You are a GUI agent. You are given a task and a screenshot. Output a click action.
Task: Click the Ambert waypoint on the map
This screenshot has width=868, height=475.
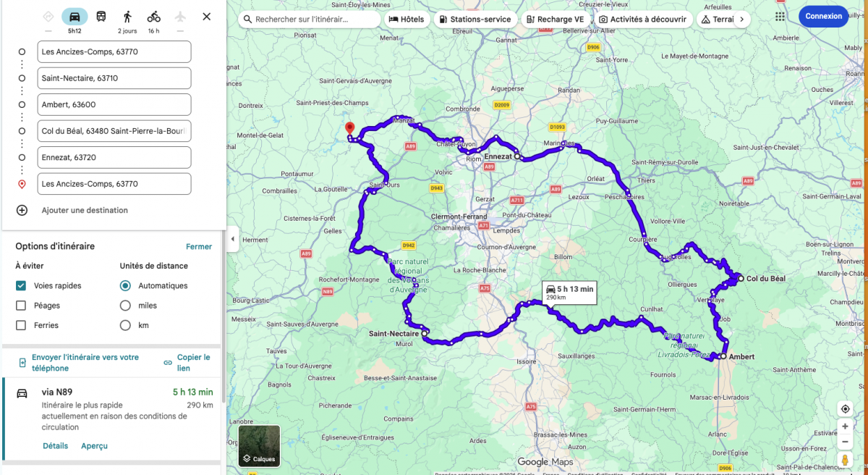tap(723, 356)
